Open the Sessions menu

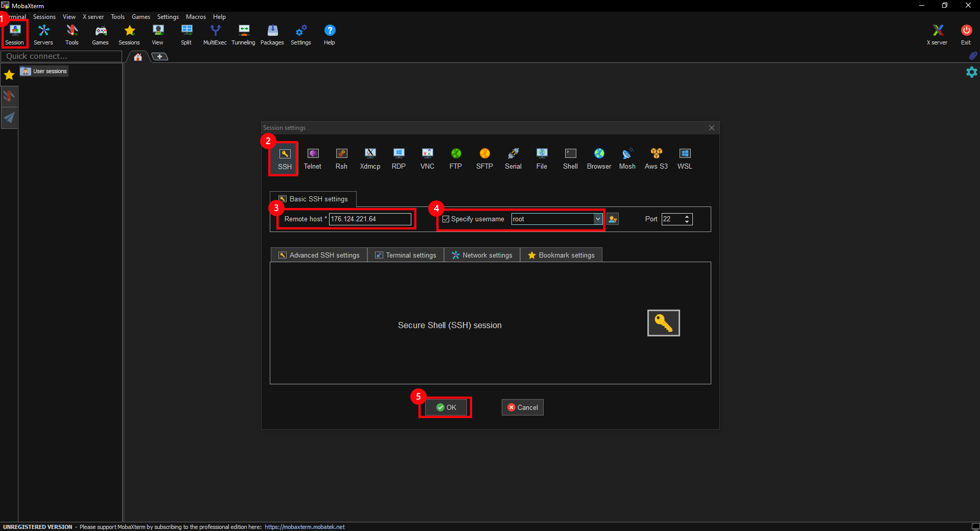tap(44, 17)
